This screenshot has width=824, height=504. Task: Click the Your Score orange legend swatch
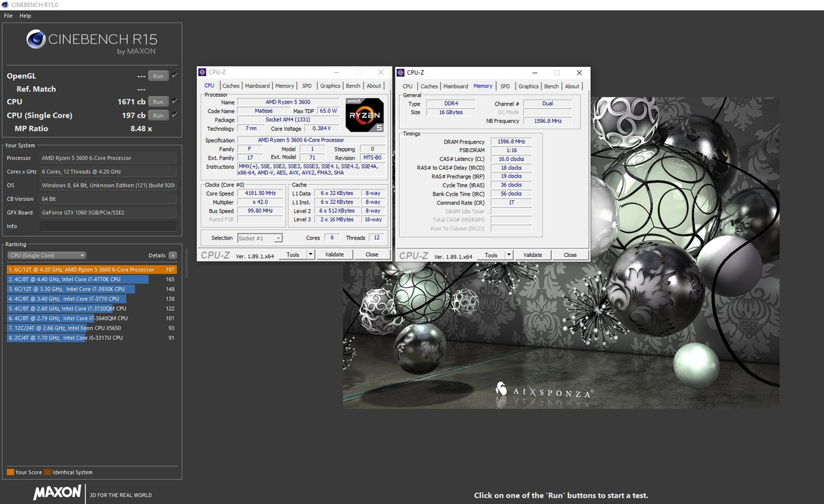click(x=10, y=472)
